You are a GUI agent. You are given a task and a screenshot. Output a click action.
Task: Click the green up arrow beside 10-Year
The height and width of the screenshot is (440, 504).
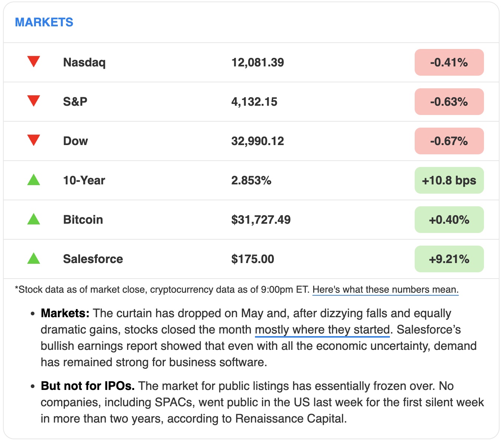pyautogui.click(x=34, y=180)
